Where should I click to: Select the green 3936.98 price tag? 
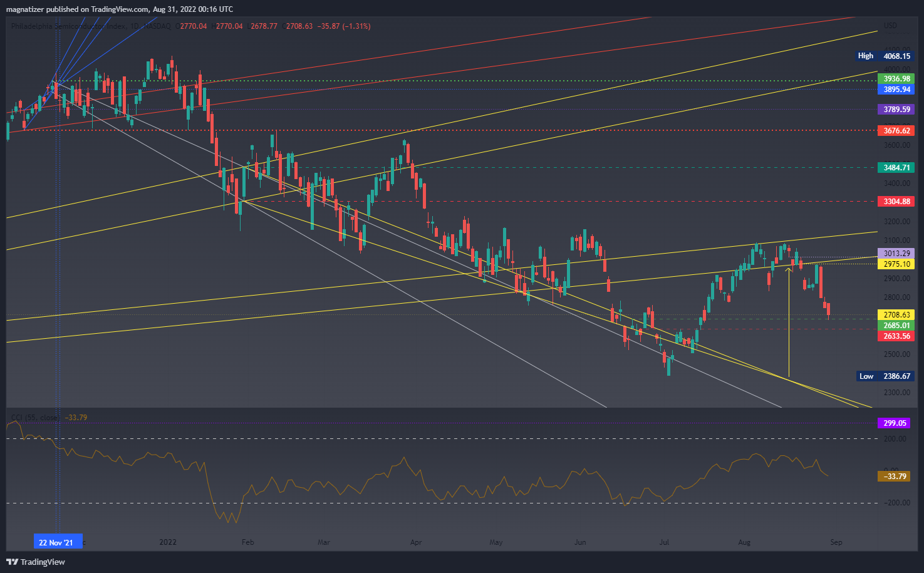click(x=896, y=79)
